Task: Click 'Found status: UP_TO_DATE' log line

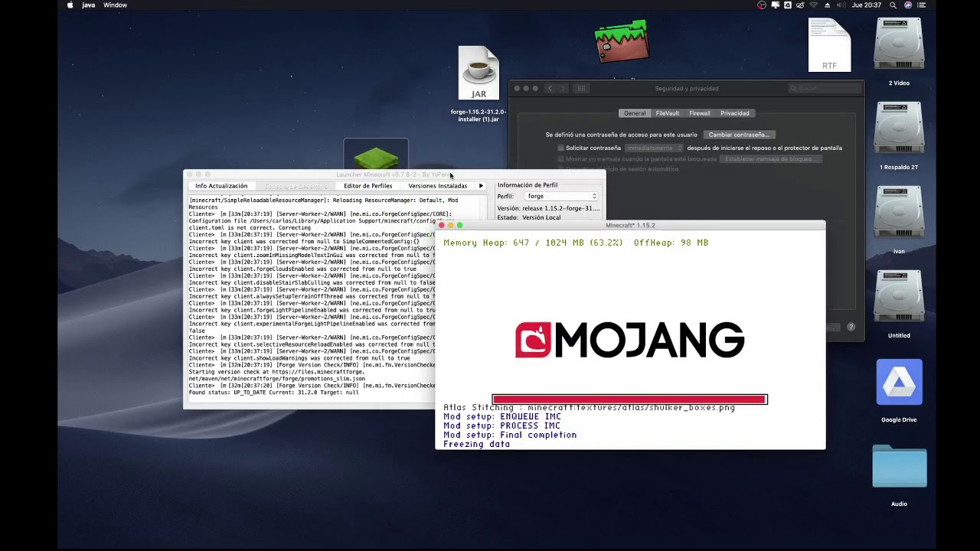Action: 273,393
